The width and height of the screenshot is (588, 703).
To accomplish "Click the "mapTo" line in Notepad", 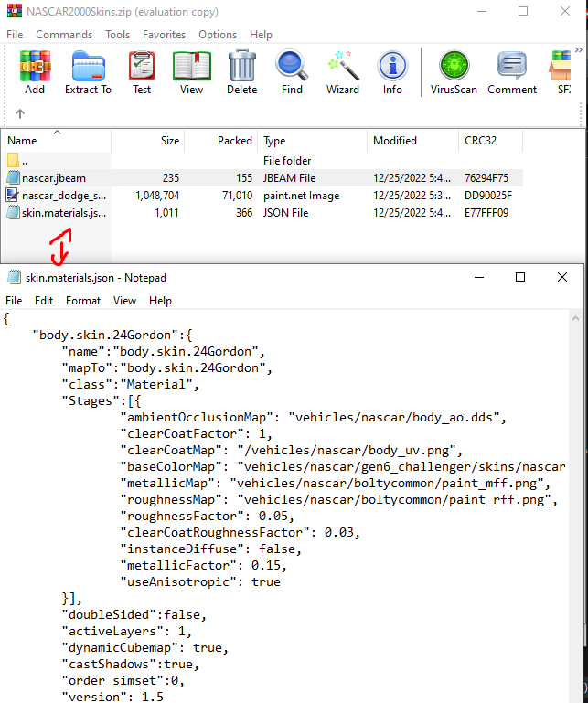I will [x=166, y=368].
